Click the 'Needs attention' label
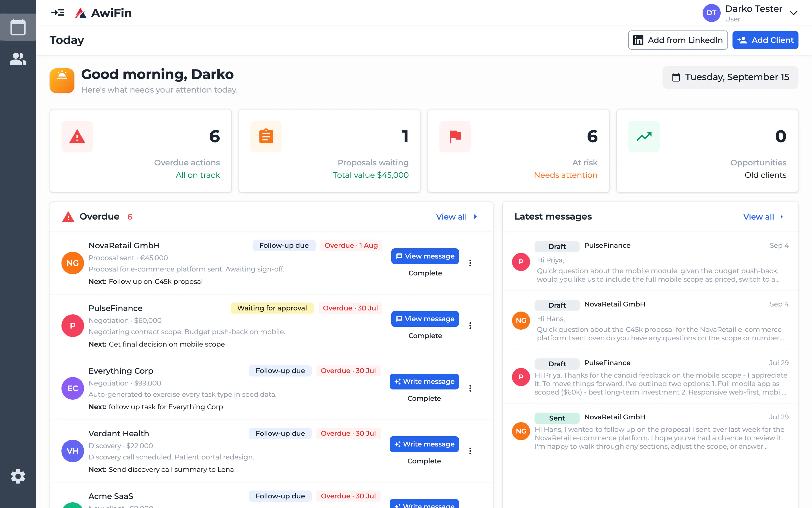The image size is (812, 508). click(x=566, y=175)
